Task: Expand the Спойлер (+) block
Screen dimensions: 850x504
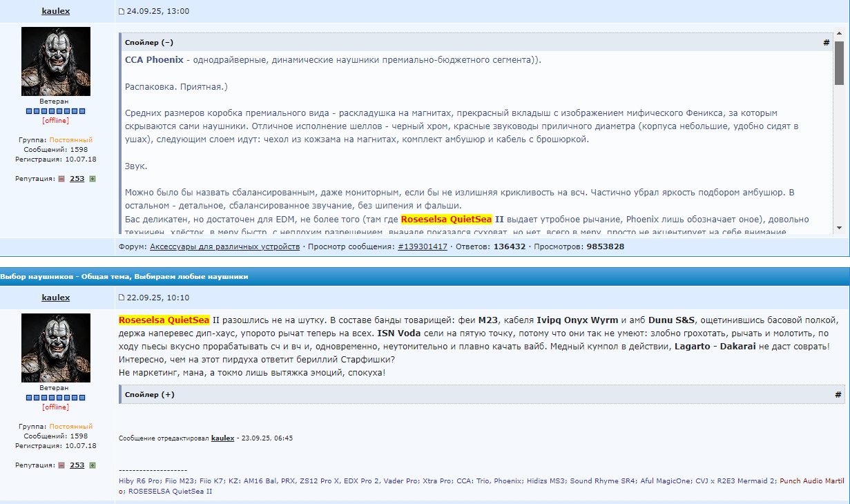Action: click(150, 395)
